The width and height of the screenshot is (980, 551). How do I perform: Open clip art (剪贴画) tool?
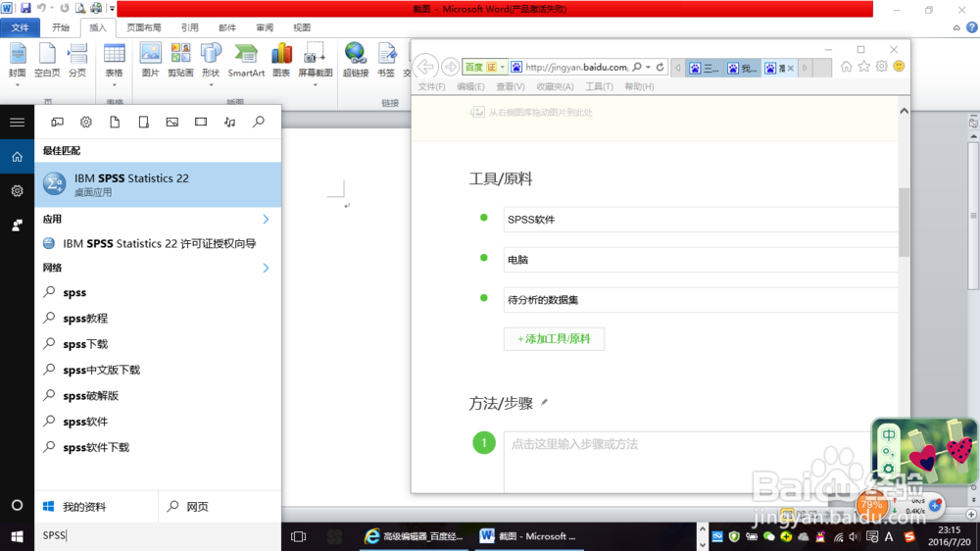[x=180, y=61]
